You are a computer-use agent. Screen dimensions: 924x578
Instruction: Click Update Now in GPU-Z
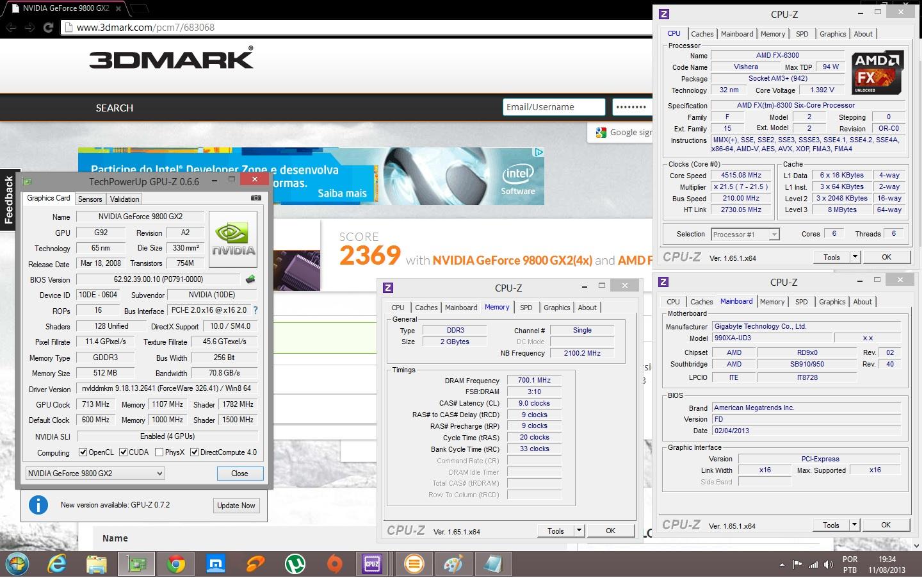(x=236, y=505)
